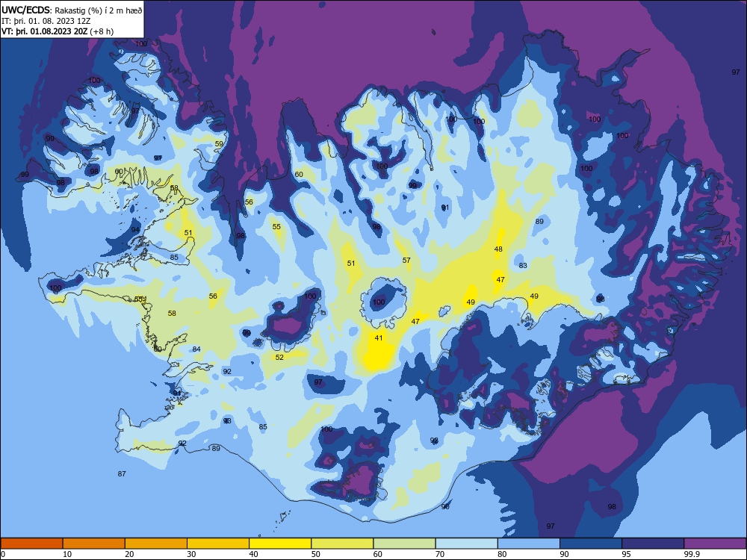Click the bright yellow 40–50 legend swatch

coord(280,544)
